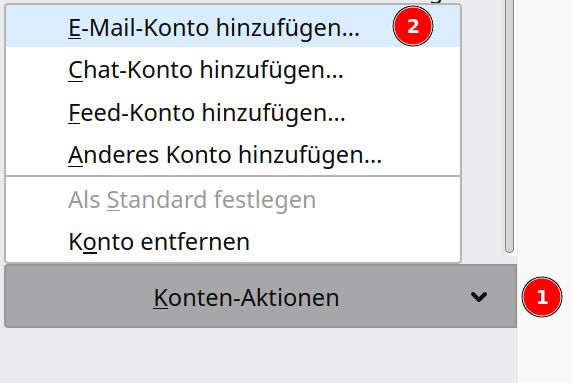
Task: Select Konto entfernen to remove account
Action: point(233,241)
